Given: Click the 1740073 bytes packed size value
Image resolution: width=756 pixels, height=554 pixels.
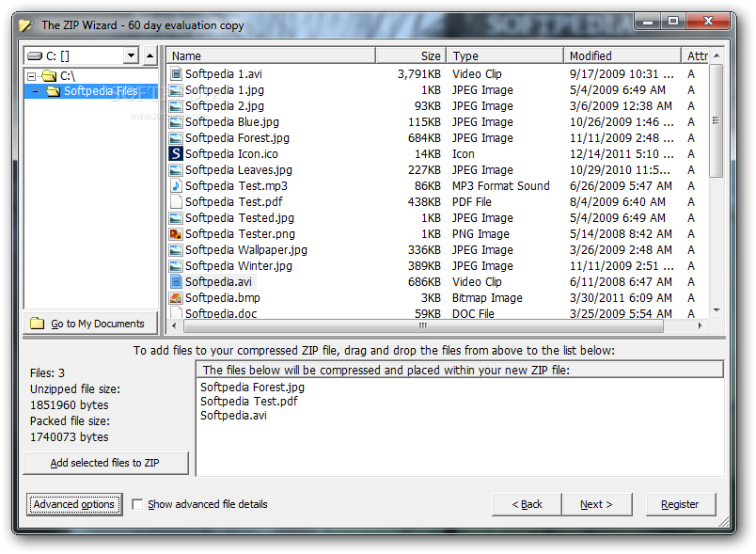Looking at the screenshot, I should coord(70,437).
